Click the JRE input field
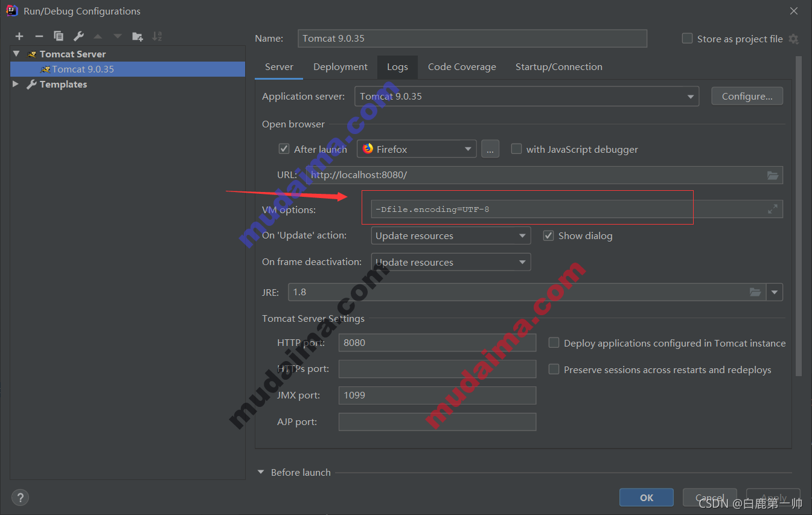812x515 pixels. (527, 292)
